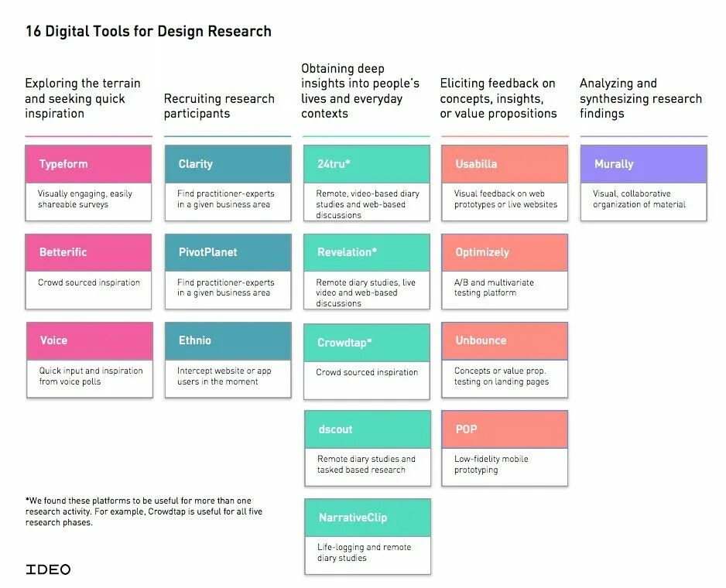Screen dimensions: 726x588
Task: Click the Crowdtap* card
Action: [x=367, y=361]
